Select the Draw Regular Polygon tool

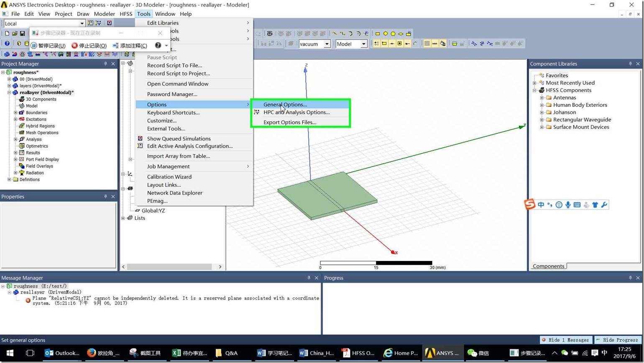click(393, 33)
